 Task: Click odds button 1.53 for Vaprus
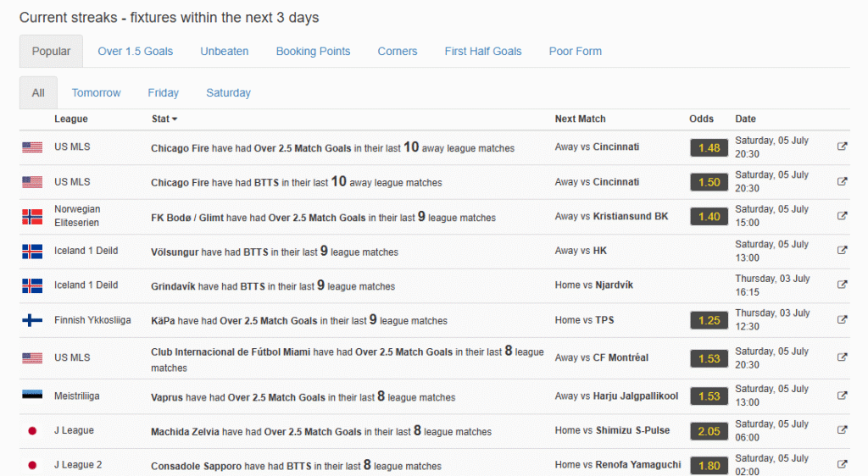709,396
